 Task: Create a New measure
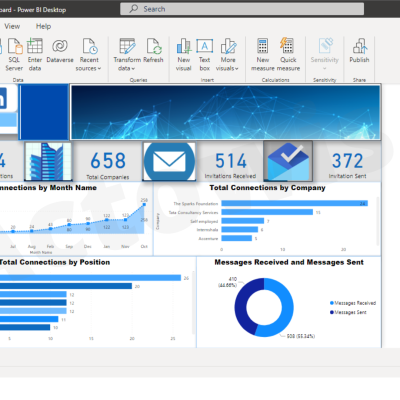coord(263,55)
